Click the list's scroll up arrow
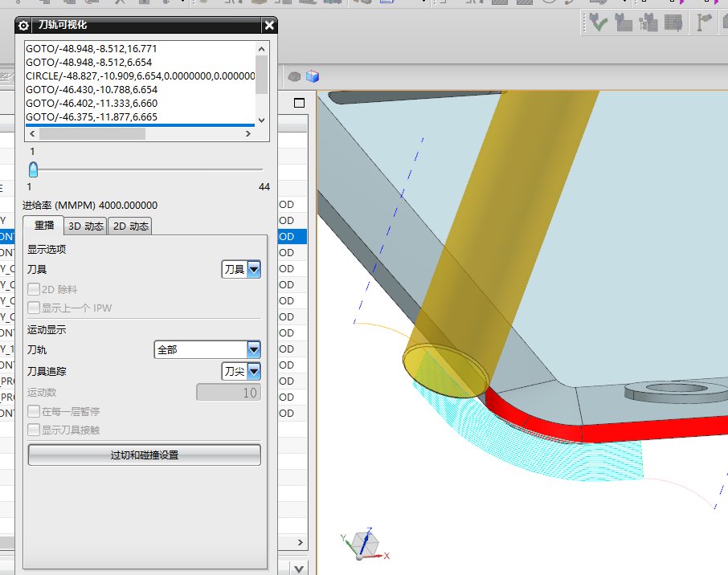 pos(261,49)
